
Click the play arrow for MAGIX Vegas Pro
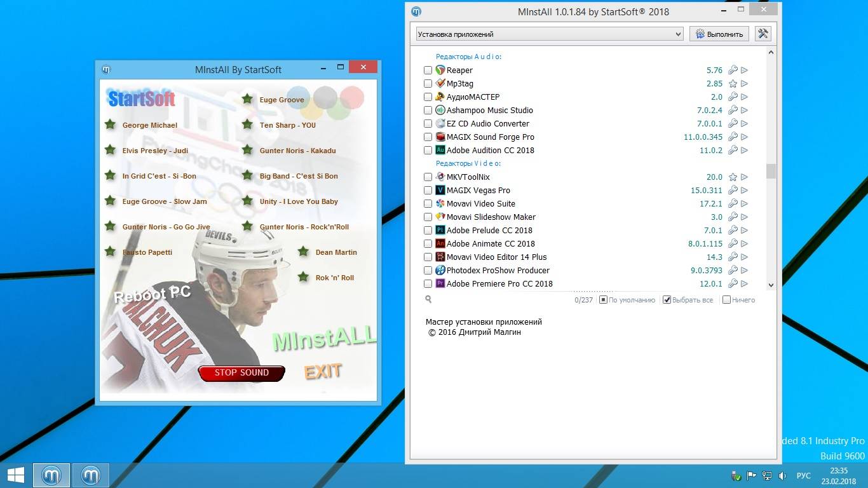[x=744, y=191]
